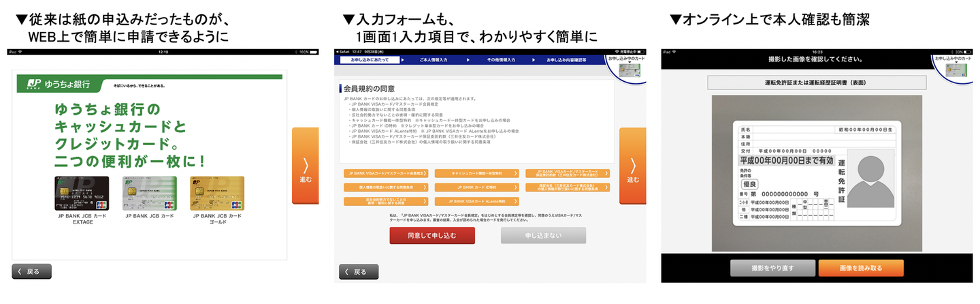Click the orange 画像を読み取る button
Image resolution: width=980 pixels, height=304 pixels.
(861, 268)
